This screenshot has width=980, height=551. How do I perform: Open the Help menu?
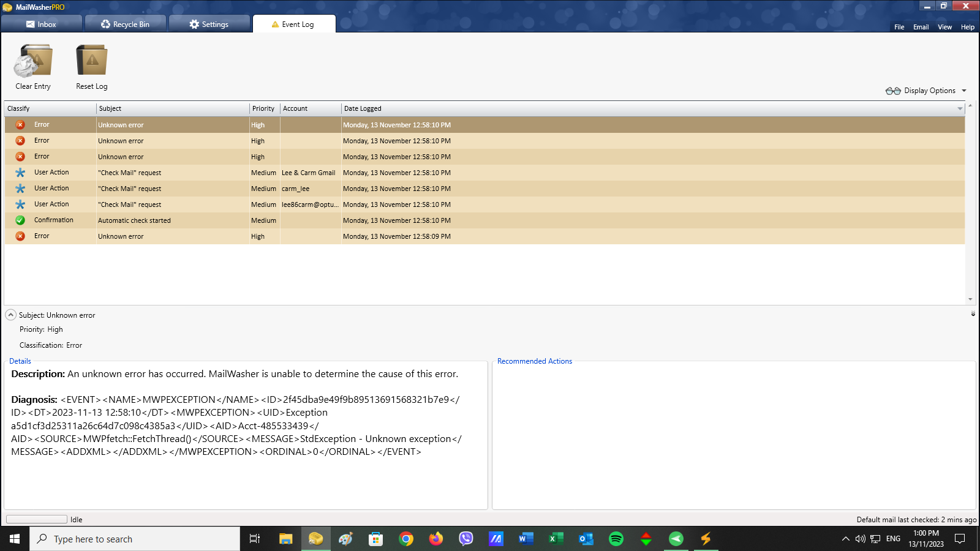click(967, 27)
